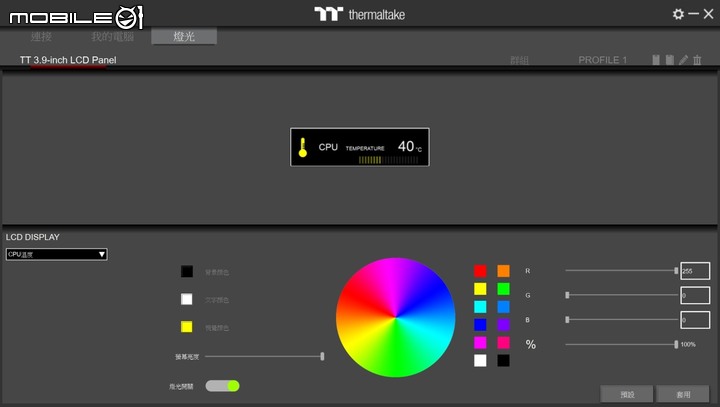Pick the magenta preset color

point(480,342)
